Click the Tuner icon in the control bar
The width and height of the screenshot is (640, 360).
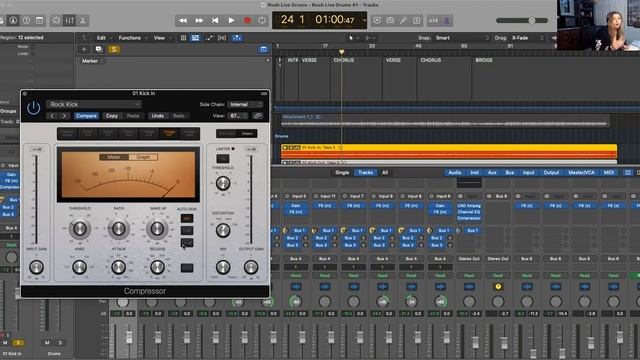pos(390,20)
